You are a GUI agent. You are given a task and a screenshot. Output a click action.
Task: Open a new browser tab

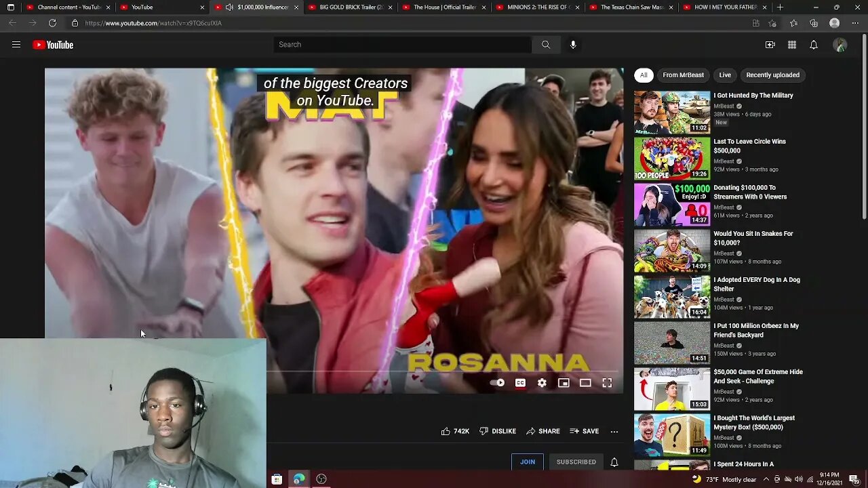coord(780,7)
